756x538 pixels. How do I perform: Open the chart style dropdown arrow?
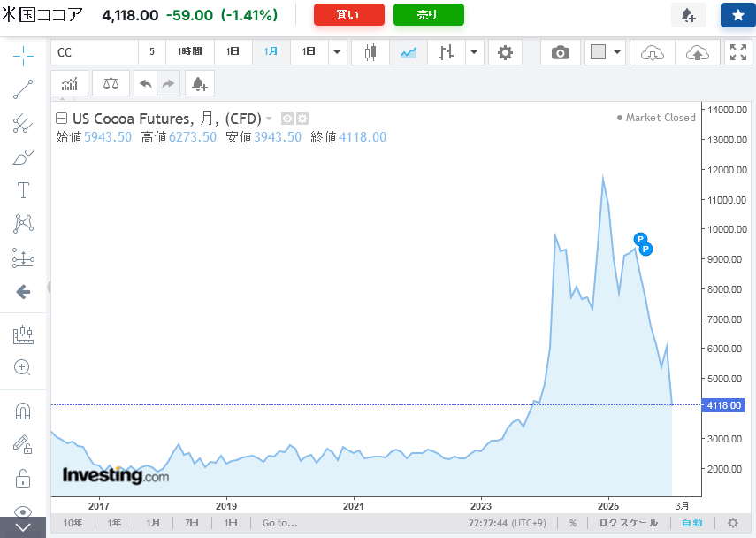click(x=475, y=52)
